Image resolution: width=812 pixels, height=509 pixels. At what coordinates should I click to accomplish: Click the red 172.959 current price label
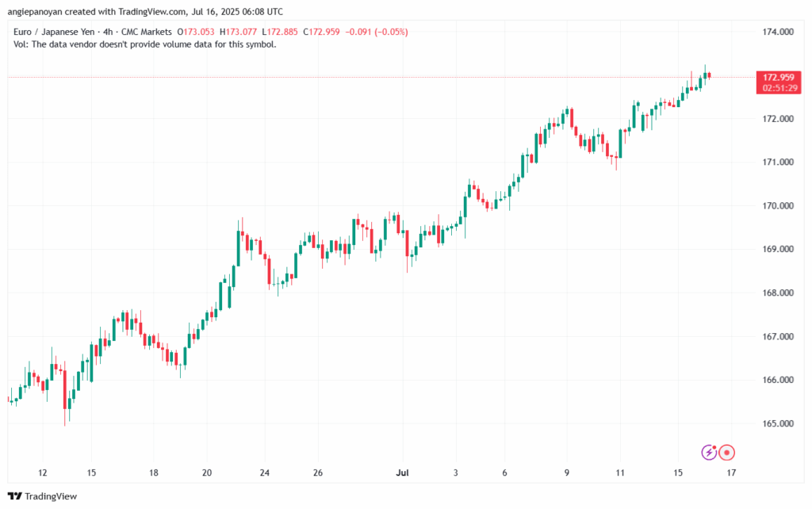click(x=778, y=78)
